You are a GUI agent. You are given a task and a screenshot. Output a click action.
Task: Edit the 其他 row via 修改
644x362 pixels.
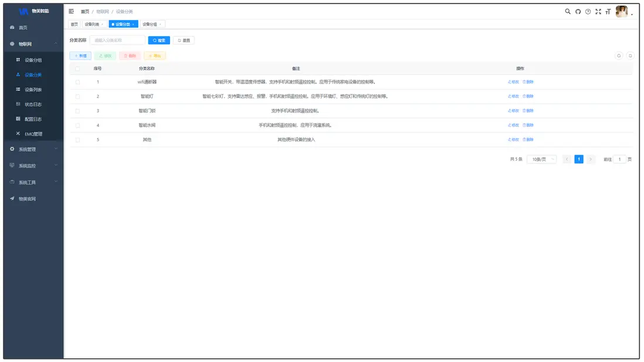pyautogui.click(x=513, y=139)
